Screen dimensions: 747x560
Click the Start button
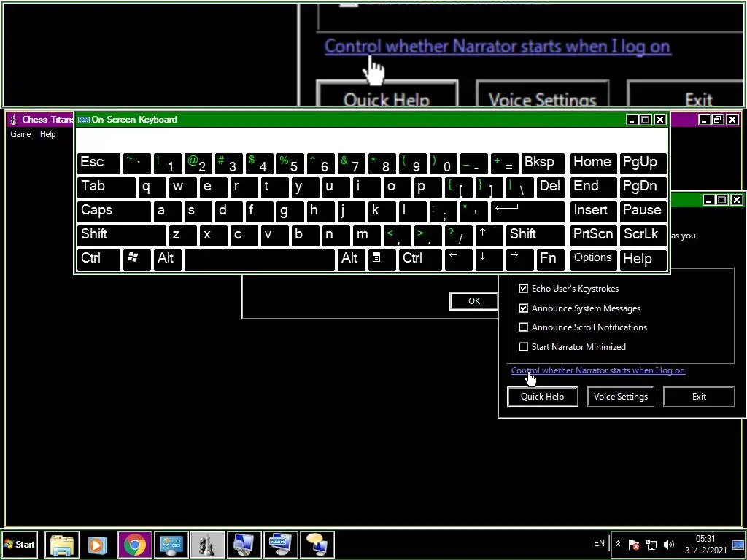pyautogui.click(x=20, y=544)
